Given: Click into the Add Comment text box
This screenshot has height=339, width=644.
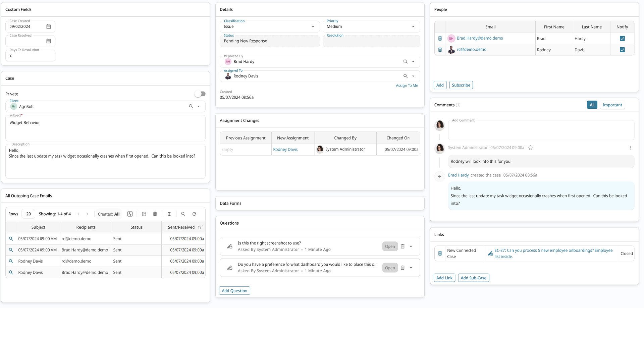Looking at the screenshot, I should point(541,131).
